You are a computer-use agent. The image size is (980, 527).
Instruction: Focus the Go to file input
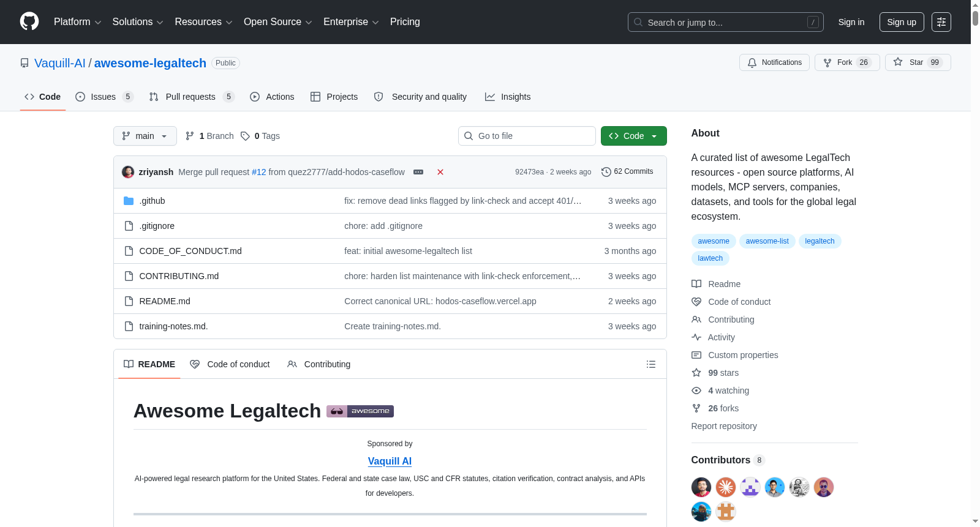point(527,136)
